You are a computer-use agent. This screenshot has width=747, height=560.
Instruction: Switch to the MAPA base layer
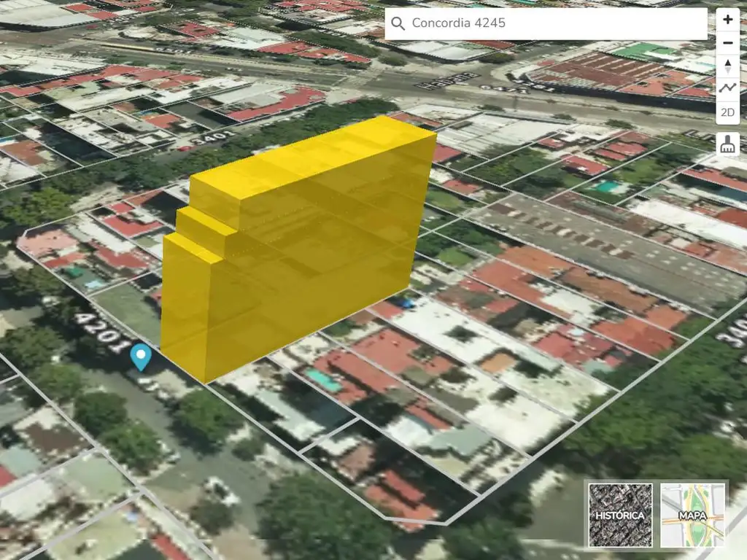(692, 514)
